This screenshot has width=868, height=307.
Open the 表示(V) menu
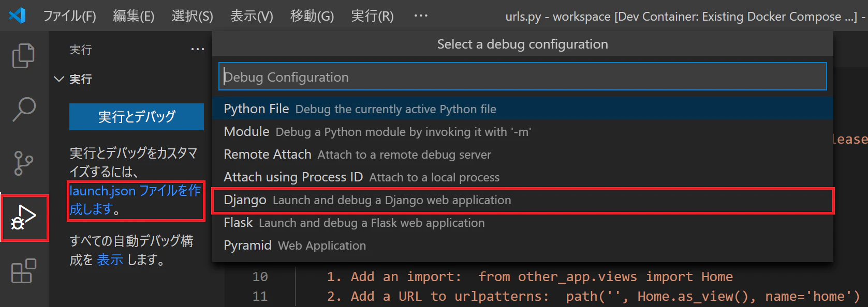tap(252, 16)
